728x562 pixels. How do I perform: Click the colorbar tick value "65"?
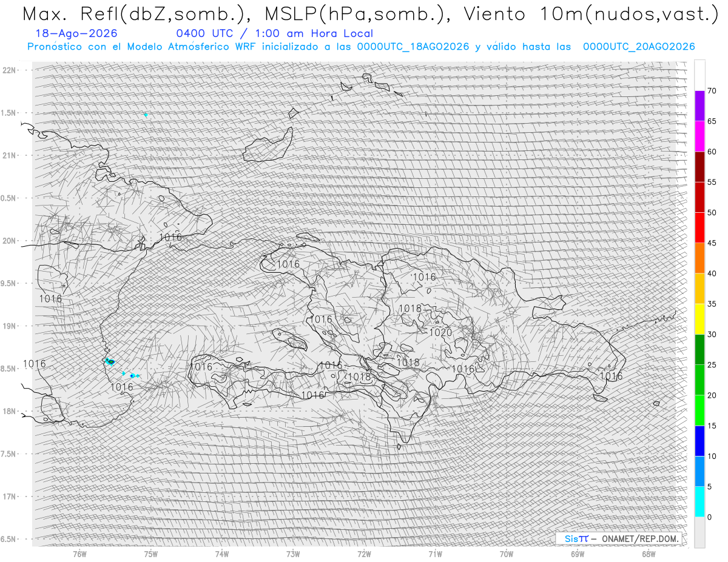pyautogui.click(x=712, y=121)
